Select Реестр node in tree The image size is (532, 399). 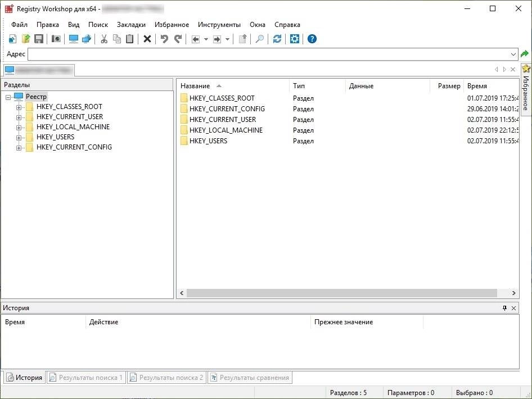[36, 97]
